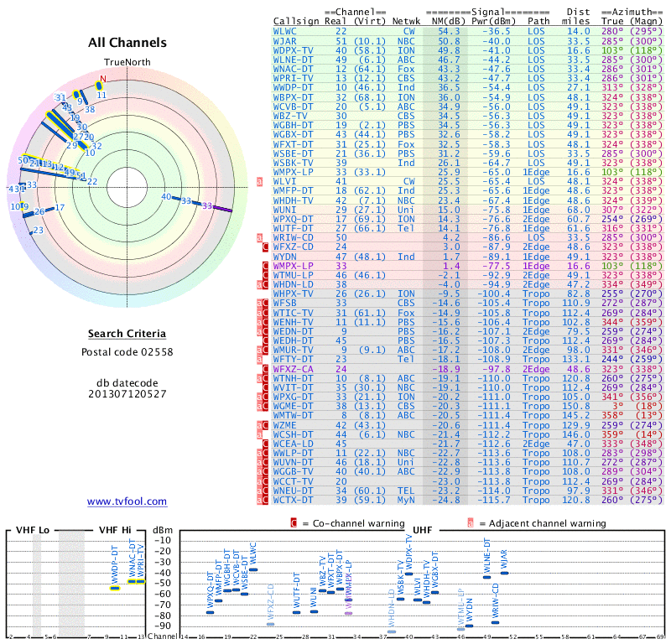Select the WLWC callsign in the table

click(x=289, y=29)
